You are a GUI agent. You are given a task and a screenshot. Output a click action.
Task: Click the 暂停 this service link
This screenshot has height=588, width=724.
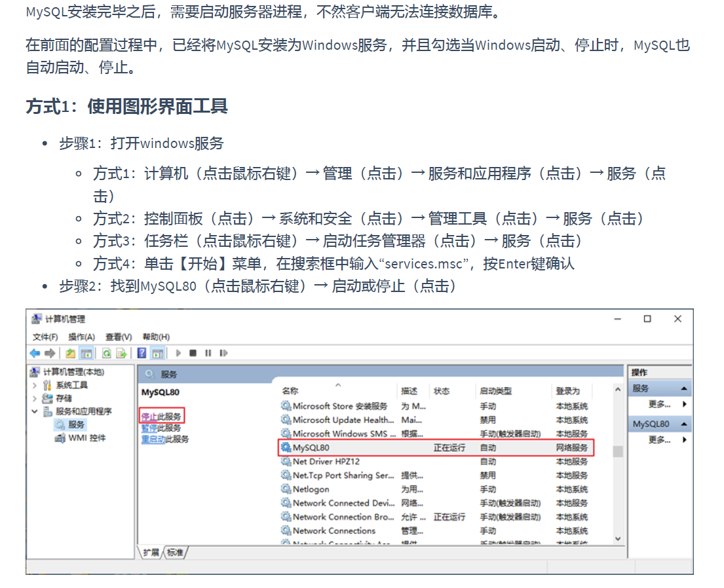coord(149,428)
